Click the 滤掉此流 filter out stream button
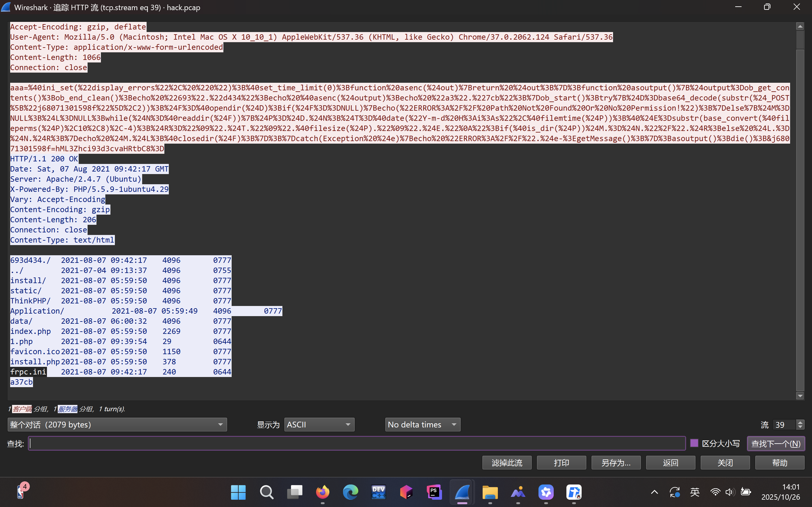 [507, 463]
